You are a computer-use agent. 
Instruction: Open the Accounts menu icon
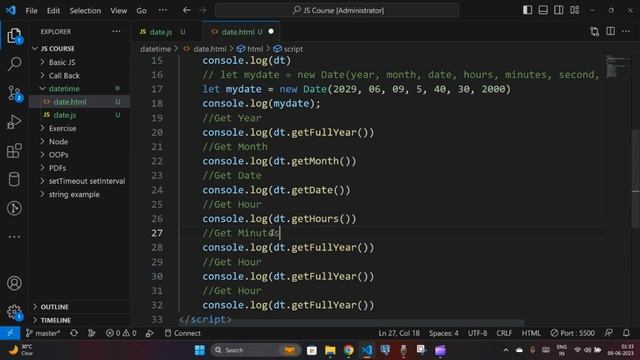(14, 283)
